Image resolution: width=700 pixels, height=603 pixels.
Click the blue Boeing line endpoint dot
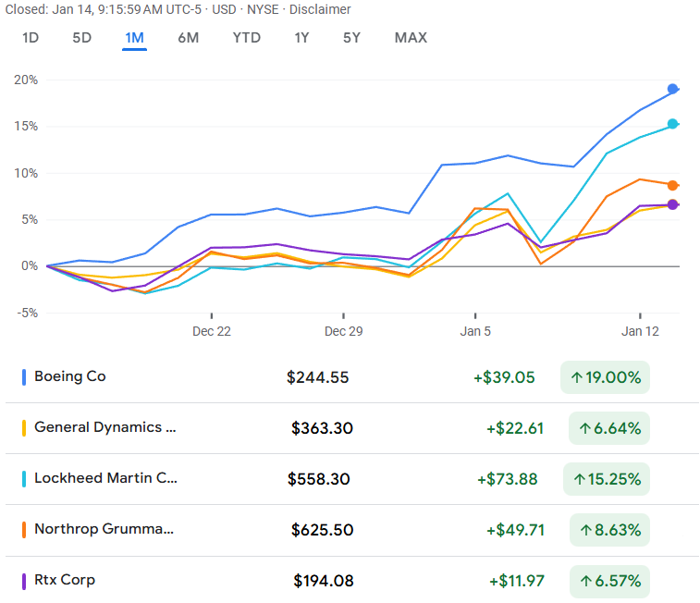(x=673, y=90)
